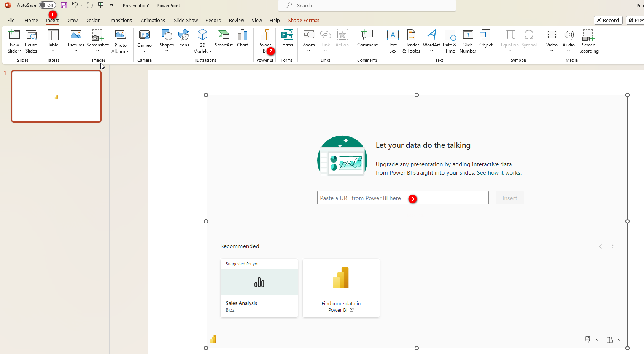This screenshot has height=354, width=644.
Task: Start slideshow from beginning icon
Action: pyautogui.click(x=101, y=5)
